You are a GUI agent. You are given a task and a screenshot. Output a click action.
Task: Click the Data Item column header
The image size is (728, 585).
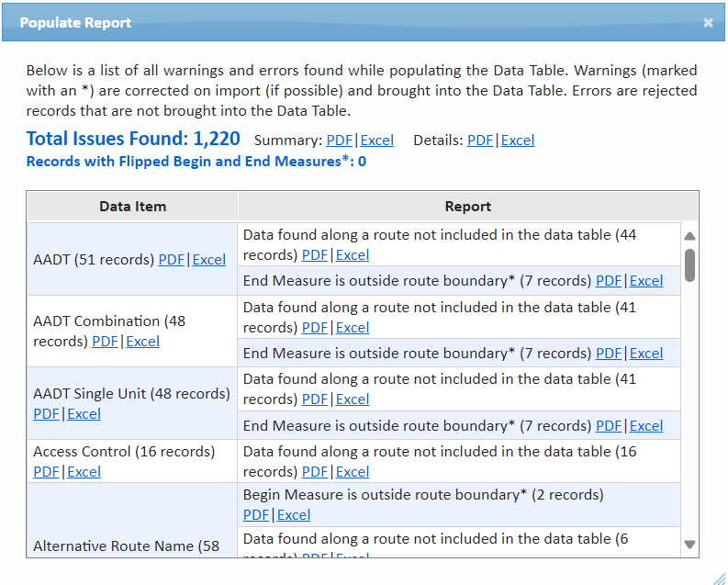[132, 207]
